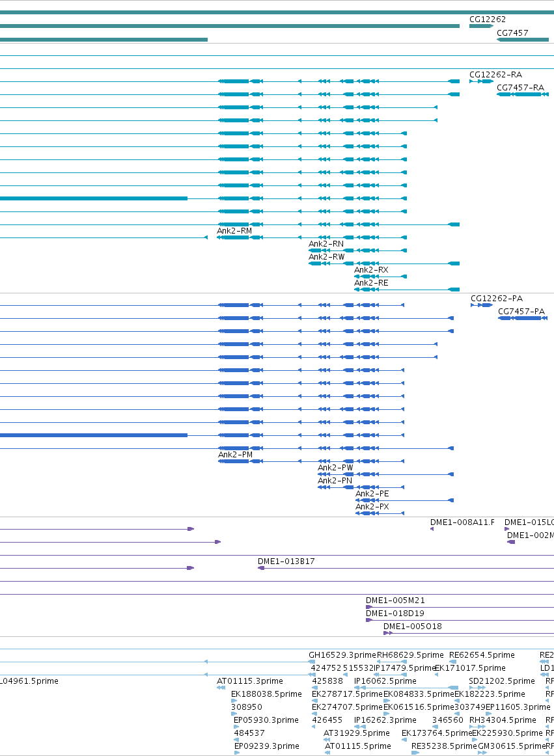Select the AT01115.5prime EST label

click(358, 746)
